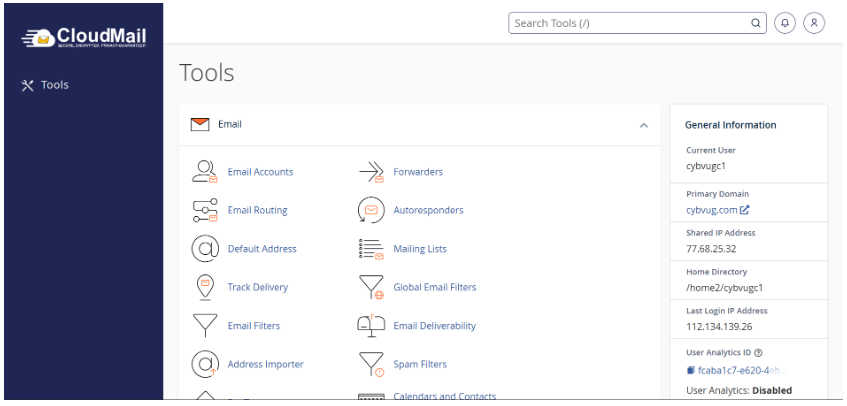The width and height of the screenshot is (847, 406).
Task: Open the Forwarders arrow icon
Action: [x=371, y=172]
